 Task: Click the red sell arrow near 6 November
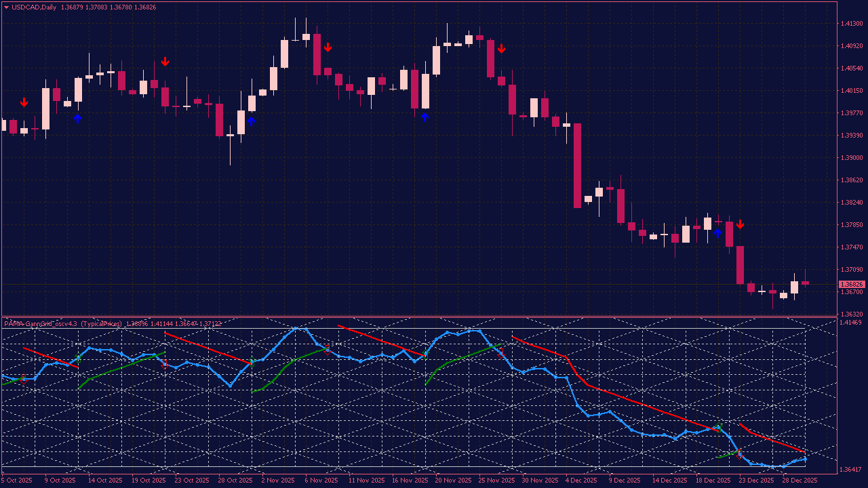click(x=329, y=47)
